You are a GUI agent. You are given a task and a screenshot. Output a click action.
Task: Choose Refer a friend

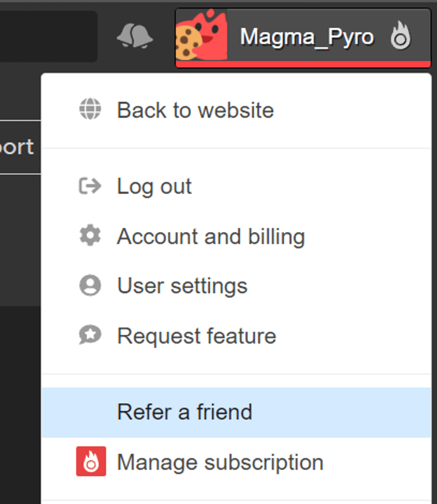[185, 412]
